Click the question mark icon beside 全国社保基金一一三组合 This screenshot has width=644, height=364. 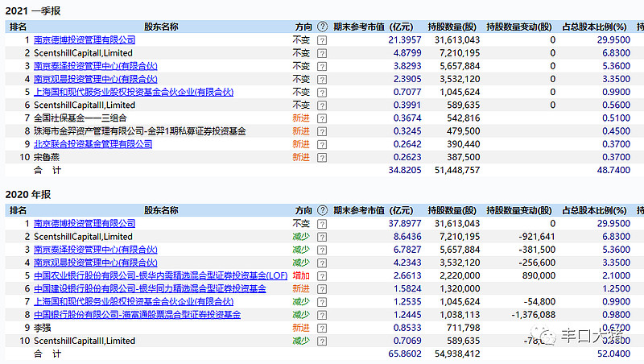322,118
